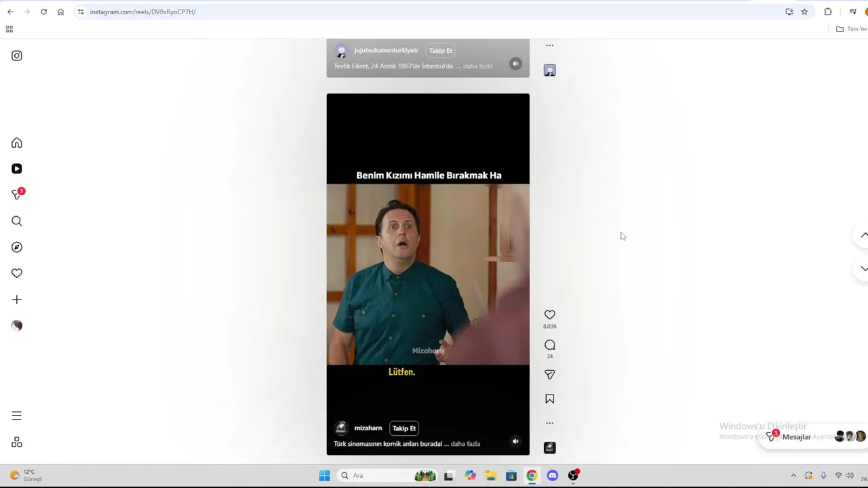Open the apps grid on bookmarks bar
Viewport: 868px width, 488px height.
(x=9, y=29)
